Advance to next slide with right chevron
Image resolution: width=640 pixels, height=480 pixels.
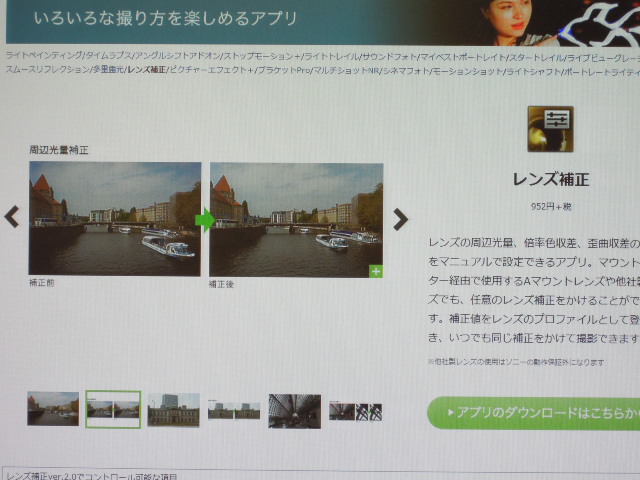pos(400,220)
